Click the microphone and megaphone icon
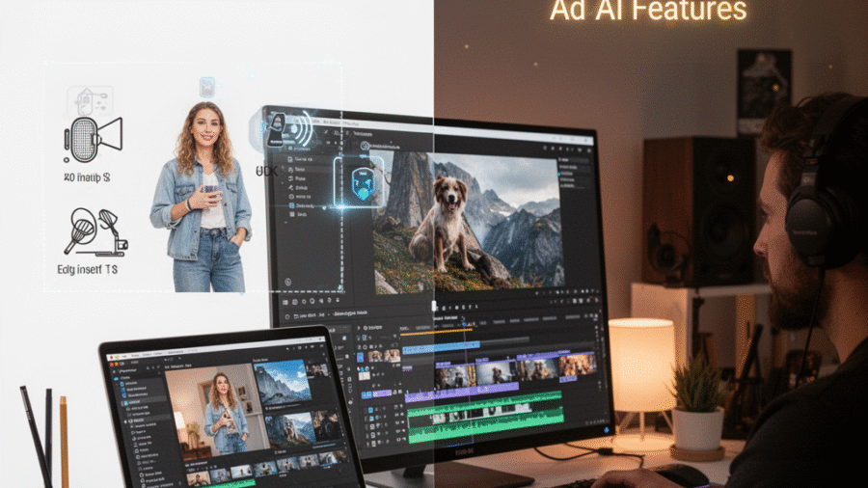 click(x=93, y=138)
